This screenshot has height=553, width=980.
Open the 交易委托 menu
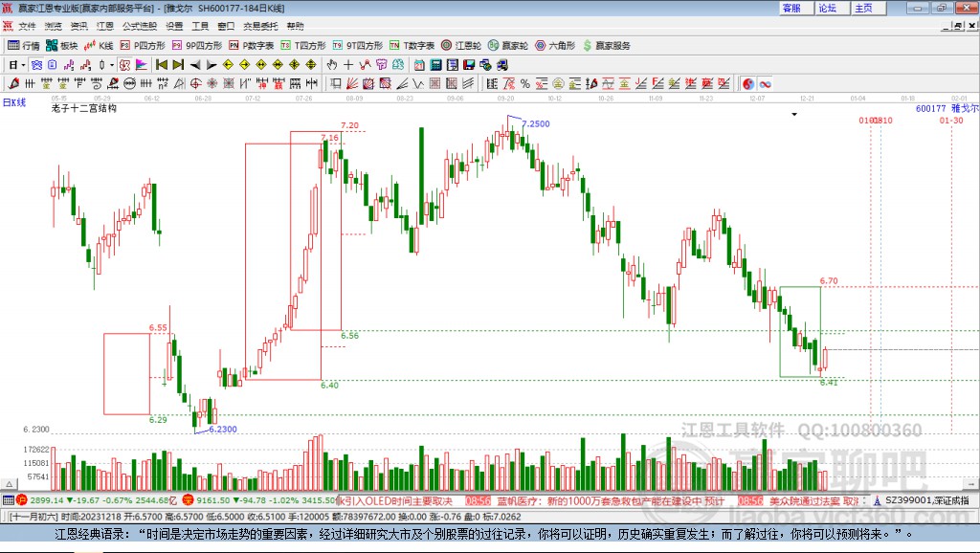[260, 26]
